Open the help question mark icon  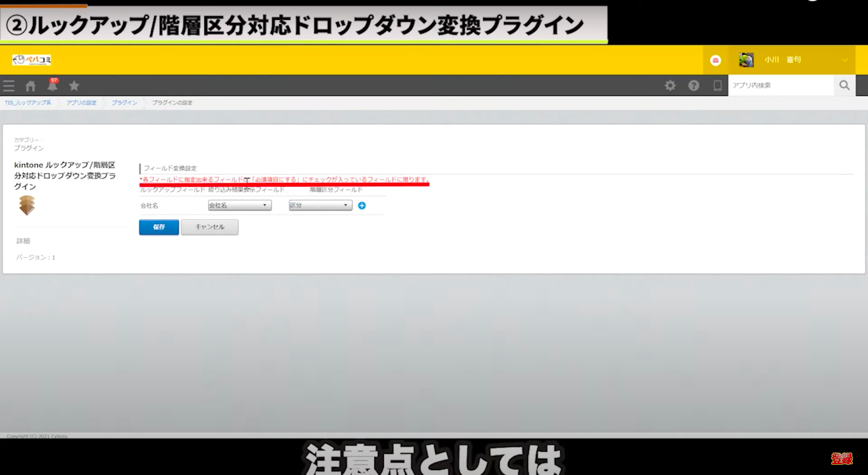point(694,86)
